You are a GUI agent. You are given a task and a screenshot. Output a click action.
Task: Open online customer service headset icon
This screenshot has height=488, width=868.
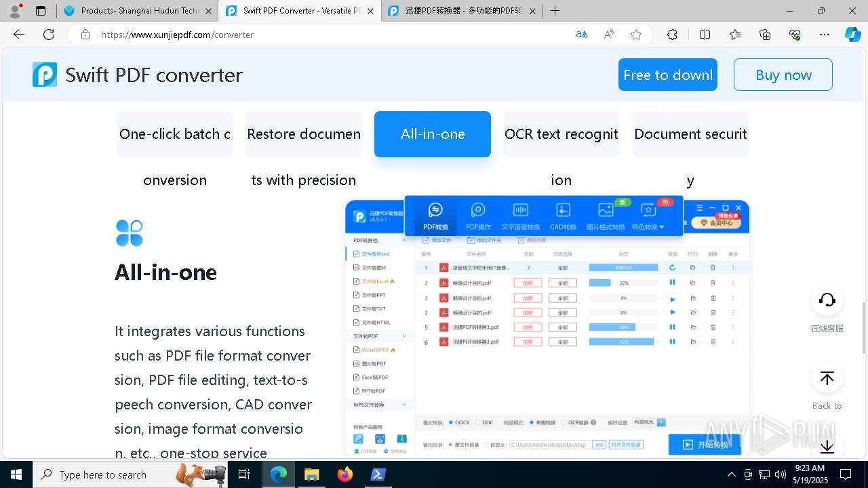(x=827, y=300)
